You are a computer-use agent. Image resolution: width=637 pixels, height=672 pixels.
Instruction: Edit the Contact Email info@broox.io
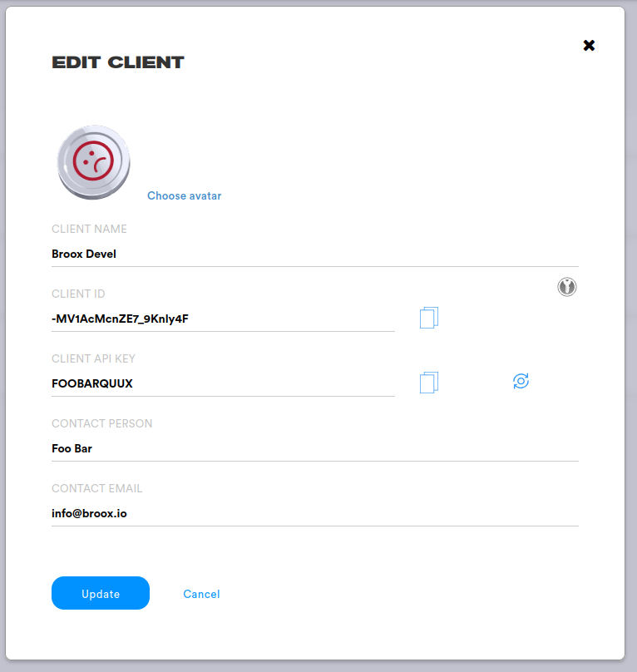315,513
